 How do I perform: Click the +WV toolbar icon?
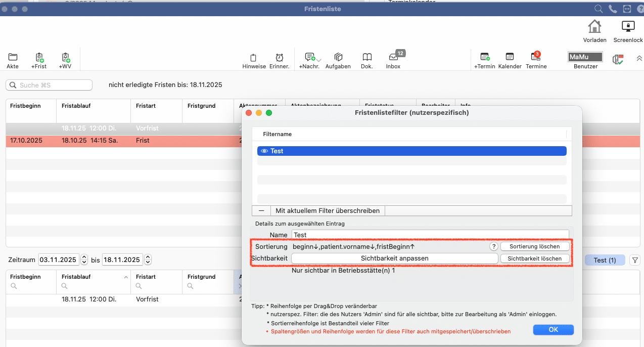[x=65, y=57]
